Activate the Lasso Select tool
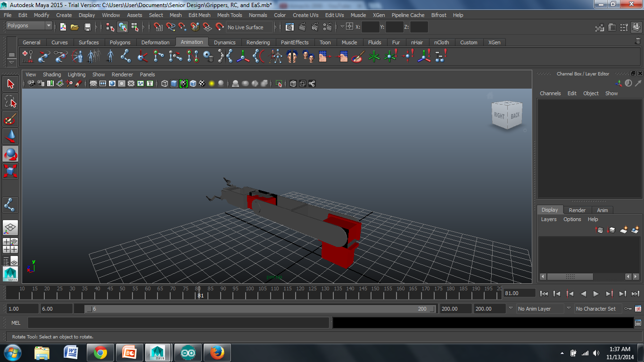The image size is (644, 362). [10, 102]
